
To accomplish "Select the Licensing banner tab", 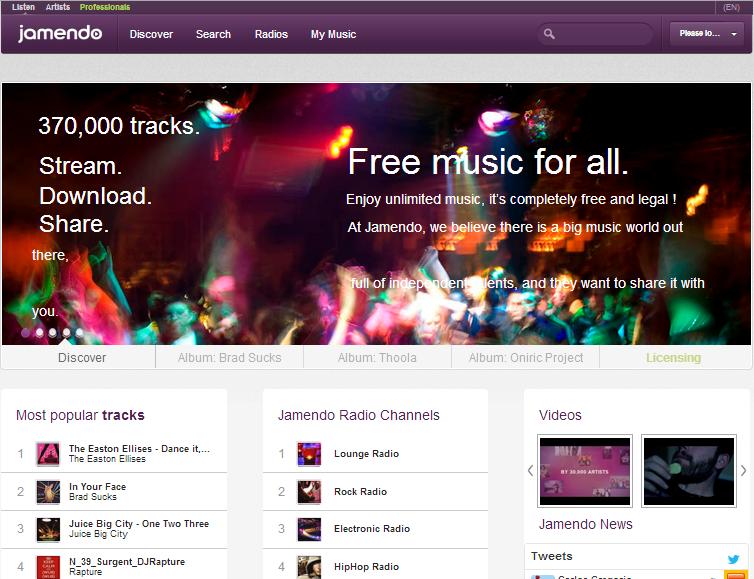I will click(x=674, y=357).
